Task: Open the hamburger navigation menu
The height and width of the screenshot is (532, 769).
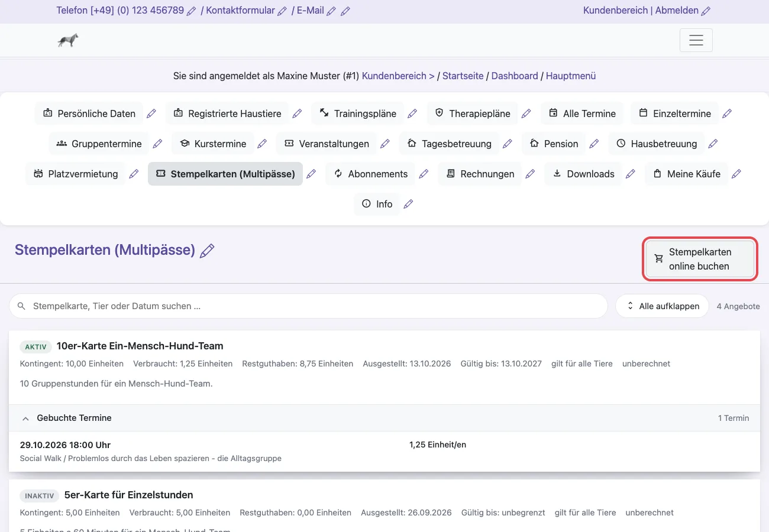Action: 696,40
